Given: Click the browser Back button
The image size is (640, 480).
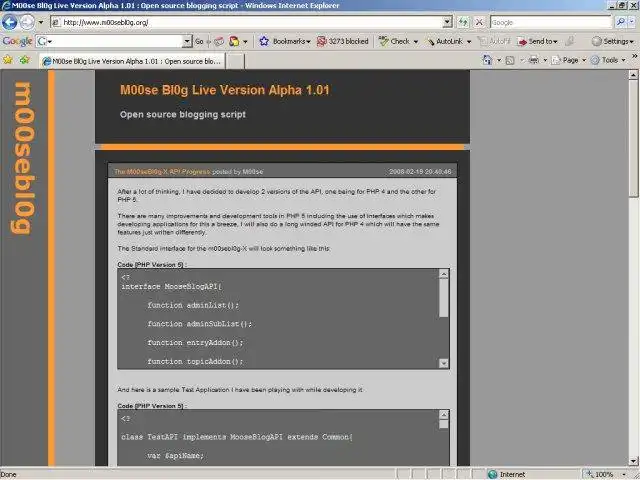Looking at the screenshot, I should point(9,22).
